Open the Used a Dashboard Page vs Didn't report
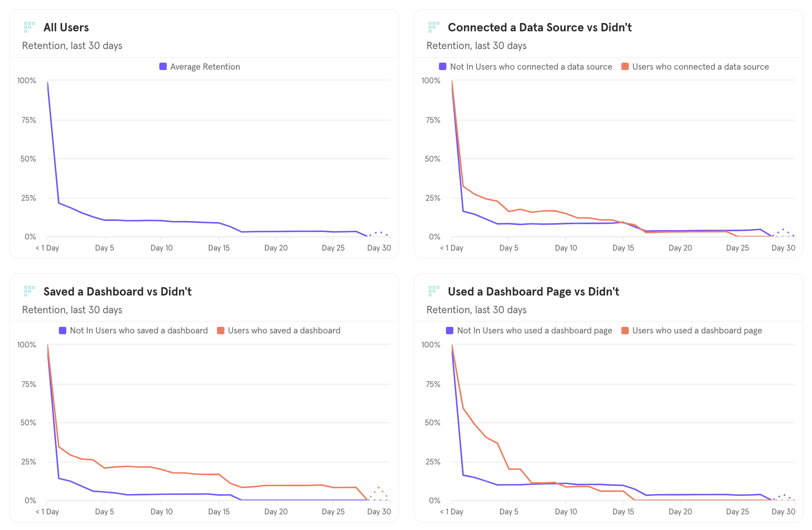The height and width of the screenshot is (530, 812). click(x=533, y=292)
